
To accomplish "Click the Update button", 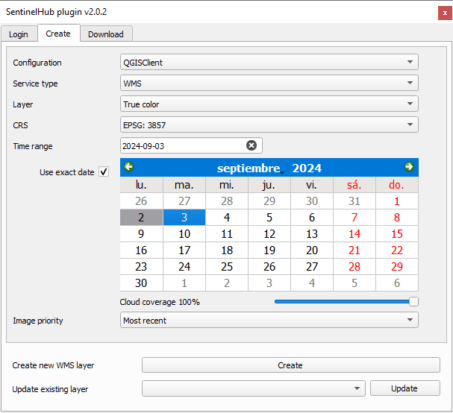I will [405, 388].
